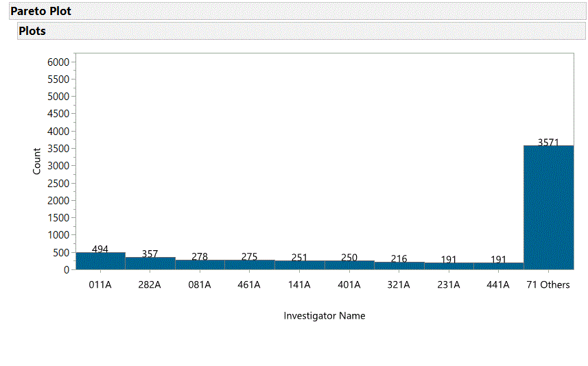Click the 2000 y-axis tick label
588x366 pixels.
pyautogui.click(x=58, y=200)
